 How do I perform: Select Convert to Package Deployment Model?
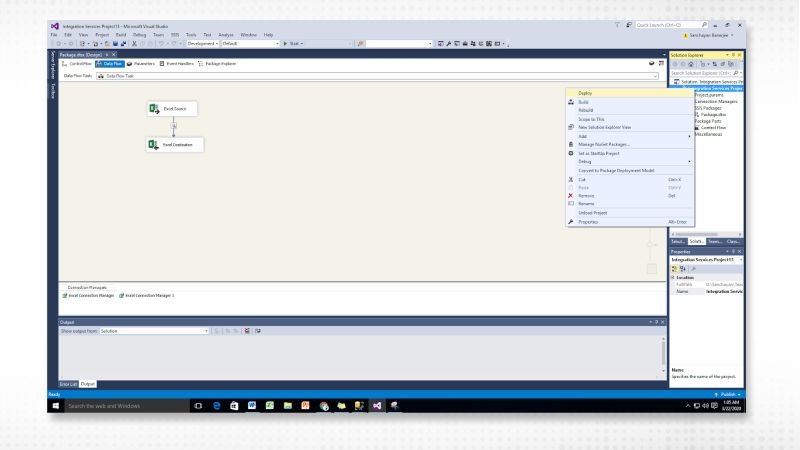pos(630,170)
